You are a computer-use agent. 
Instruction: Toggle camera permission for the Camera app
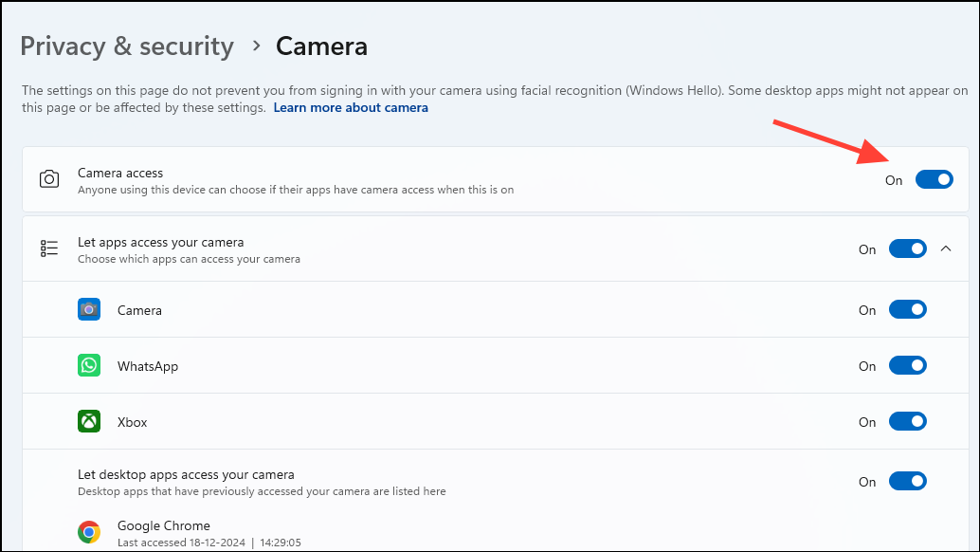[908, 309]
